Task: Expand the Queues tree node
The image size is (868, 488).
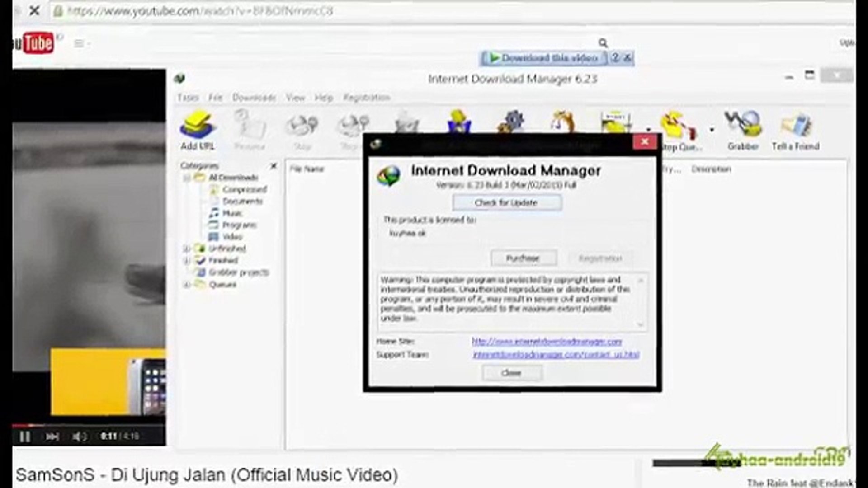Action: (x=186, y=284)
